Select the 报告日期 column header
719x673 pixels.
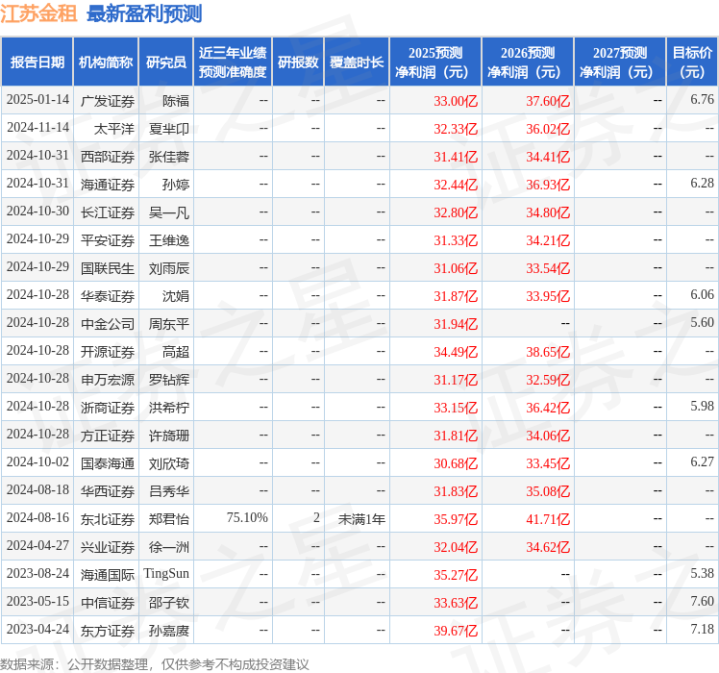tap(37, 62)
